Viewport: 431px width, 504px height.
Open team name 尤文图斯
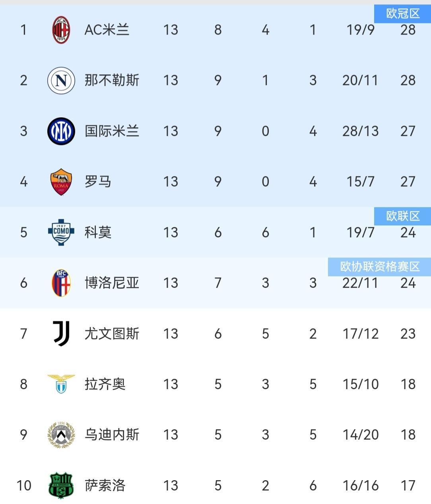112,333
